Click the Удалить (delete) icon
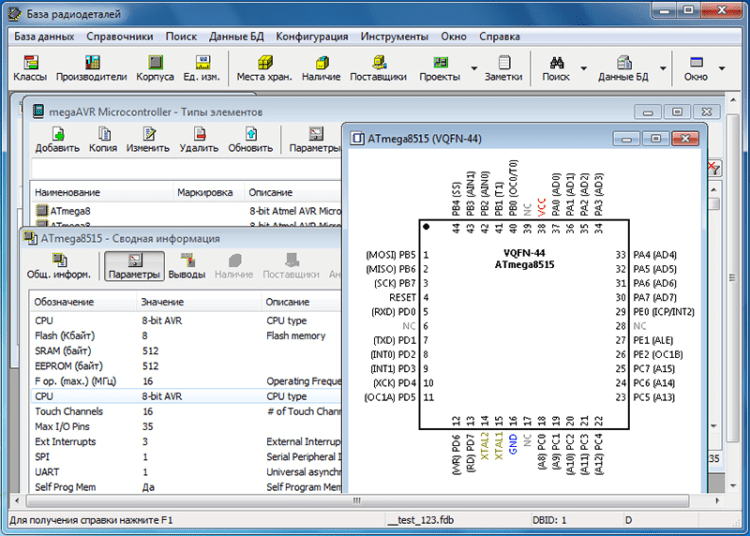The width and height of the screenshot is (750, 536). click(199, 140)
